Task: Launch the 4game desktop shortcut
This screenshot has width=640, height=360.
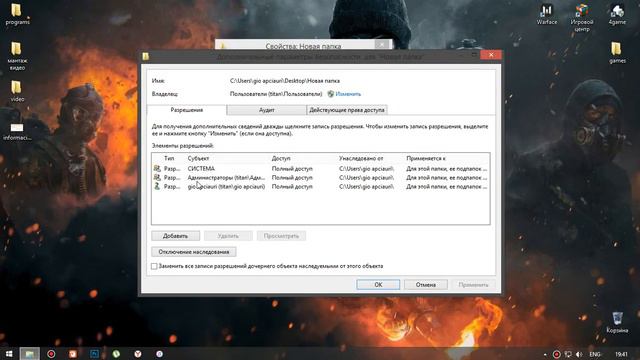Action: [x=617, y=14]
